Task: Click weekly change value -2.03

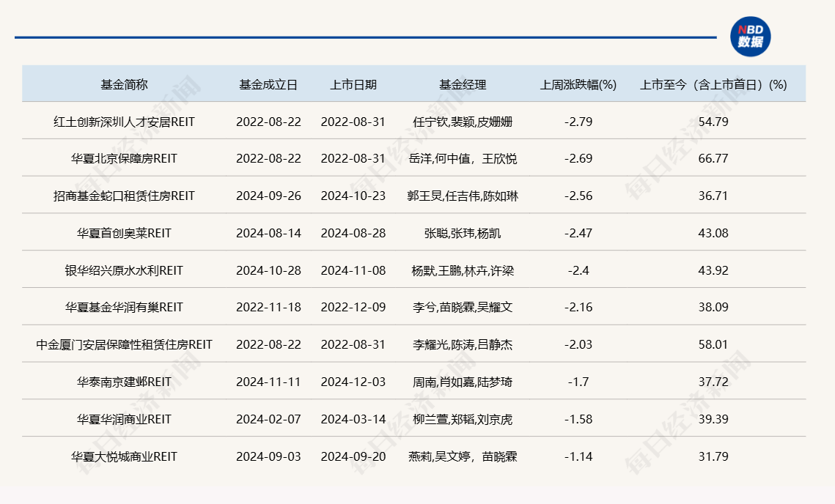Action: [578, 344]
